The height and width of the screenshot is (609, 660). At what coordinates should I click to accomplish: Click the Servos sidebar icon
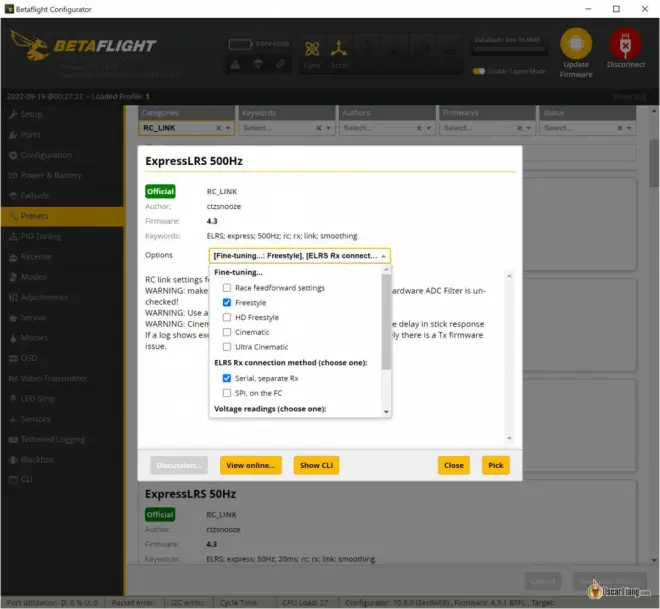pos(13,317)
